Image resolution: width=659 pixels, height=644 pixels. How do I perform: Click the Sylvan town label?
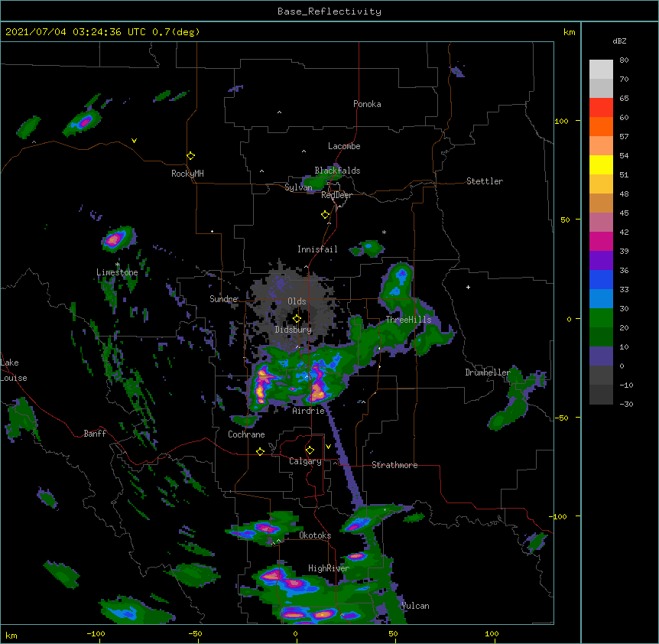298,187
